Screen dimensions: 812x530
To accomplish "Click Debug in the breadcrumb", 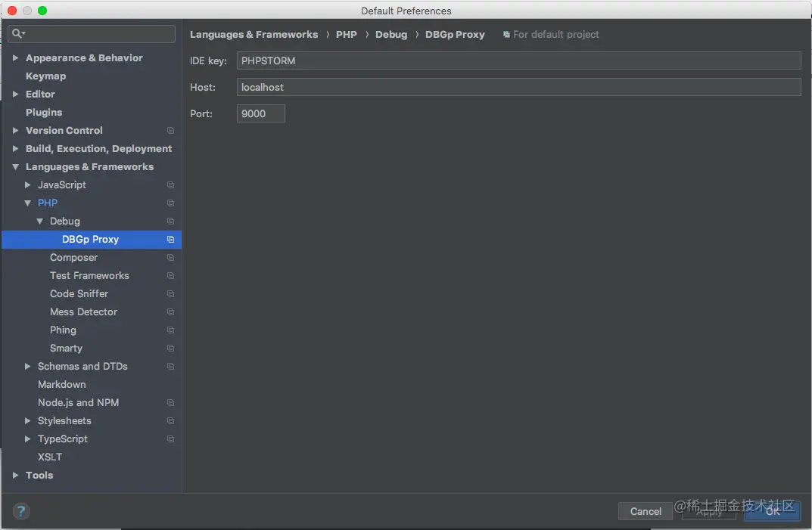I will coord(391,35).
